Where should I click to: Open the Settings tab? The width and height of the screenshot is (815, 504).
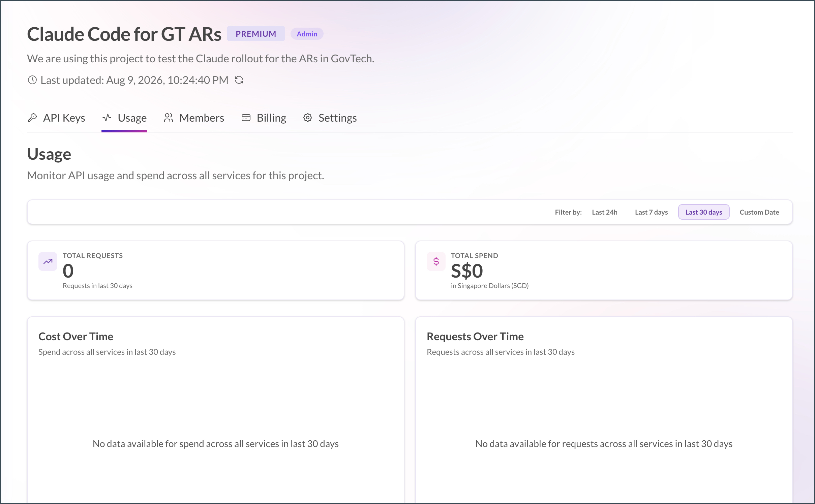[x=330, y=118]
